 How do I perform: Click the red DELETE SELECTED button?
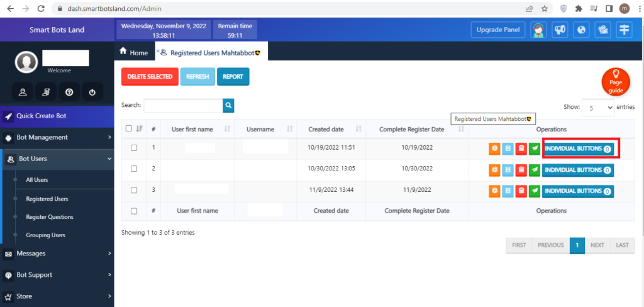[150, 77]
